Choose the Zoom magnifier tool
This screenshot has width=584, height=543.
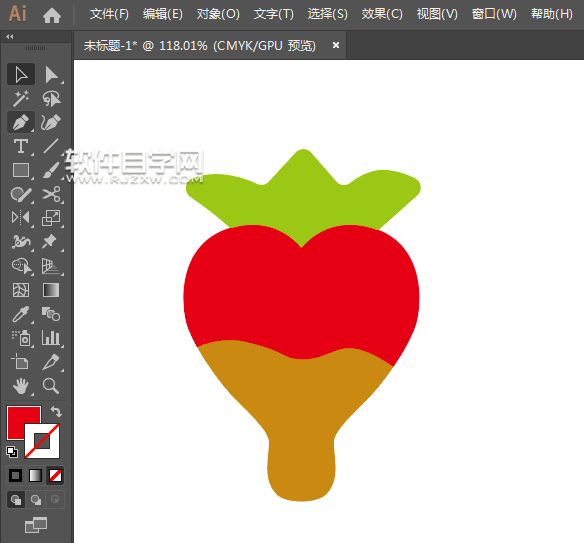[51, 386]
